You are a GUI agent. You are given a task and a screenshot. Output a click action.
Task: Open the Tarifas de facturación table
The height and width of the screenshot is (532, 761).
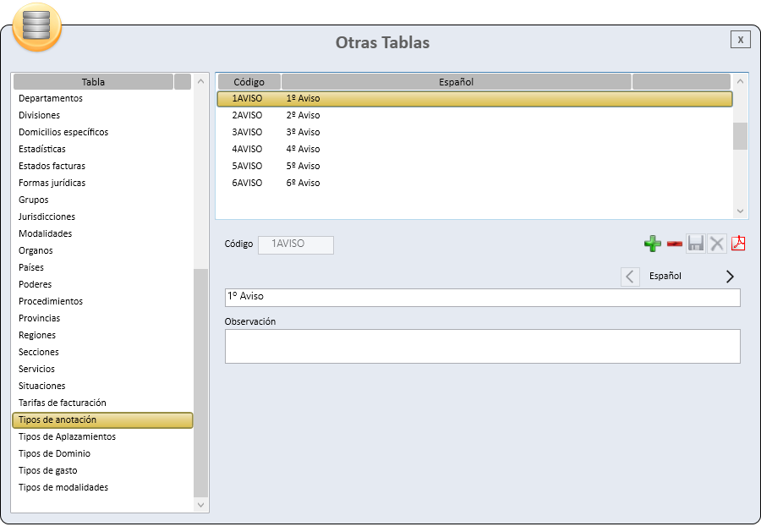pos(63,403)
